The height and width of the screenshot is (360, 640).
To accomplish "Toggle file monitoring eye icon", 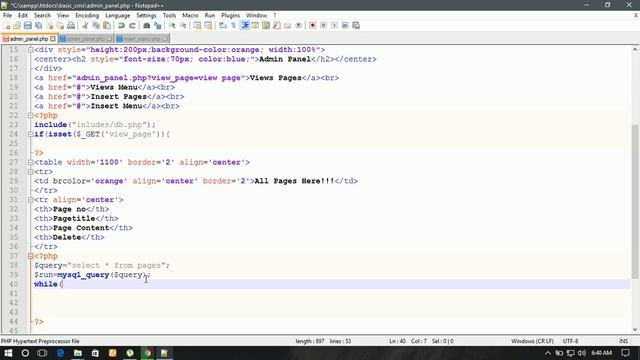I will 298,26.
